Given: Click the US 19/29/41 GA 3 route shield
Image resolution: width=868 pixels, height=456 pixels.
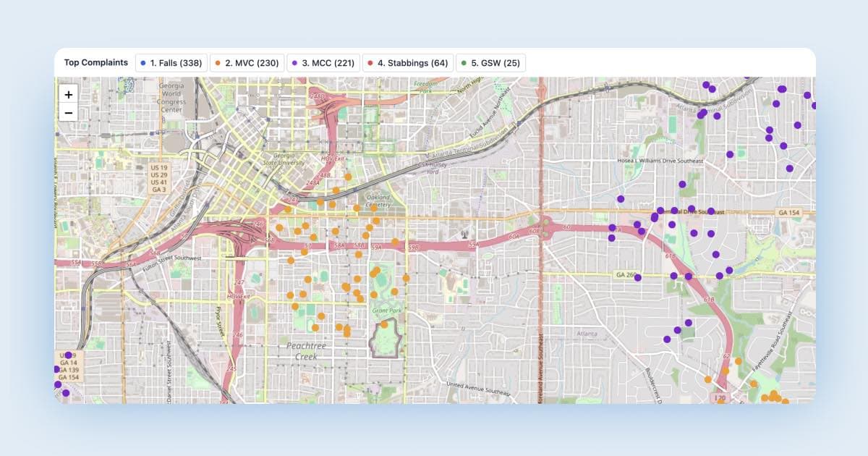Looking at the screenshot, I should coord(160,178).
